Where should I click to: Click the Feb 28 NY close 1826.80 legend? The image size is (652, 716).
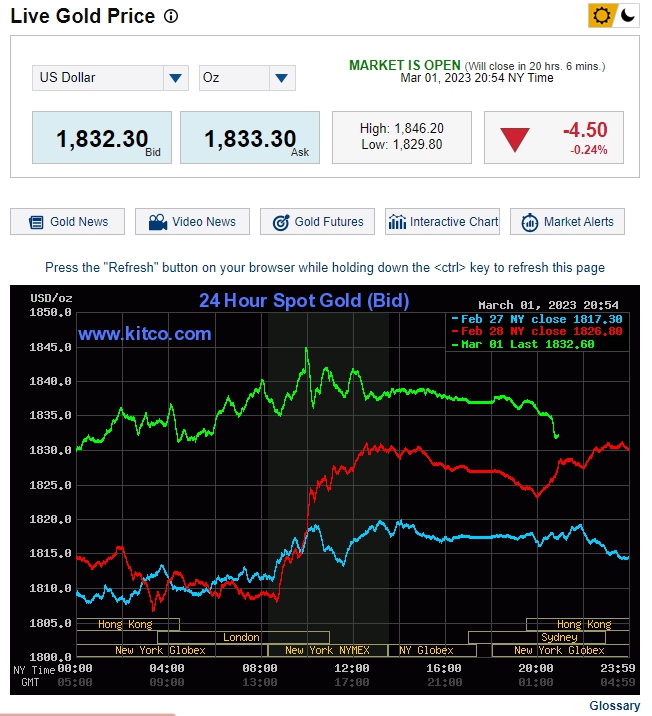537,332
